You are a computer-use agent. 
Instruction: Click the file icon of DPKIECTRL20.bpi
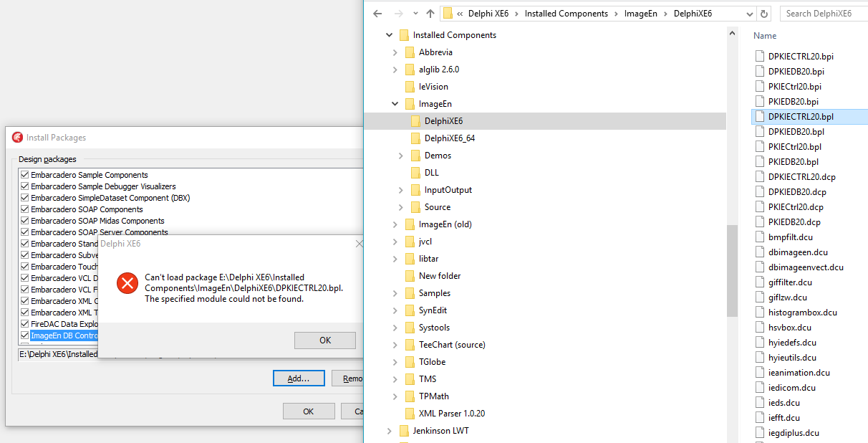tap(761, 56)
